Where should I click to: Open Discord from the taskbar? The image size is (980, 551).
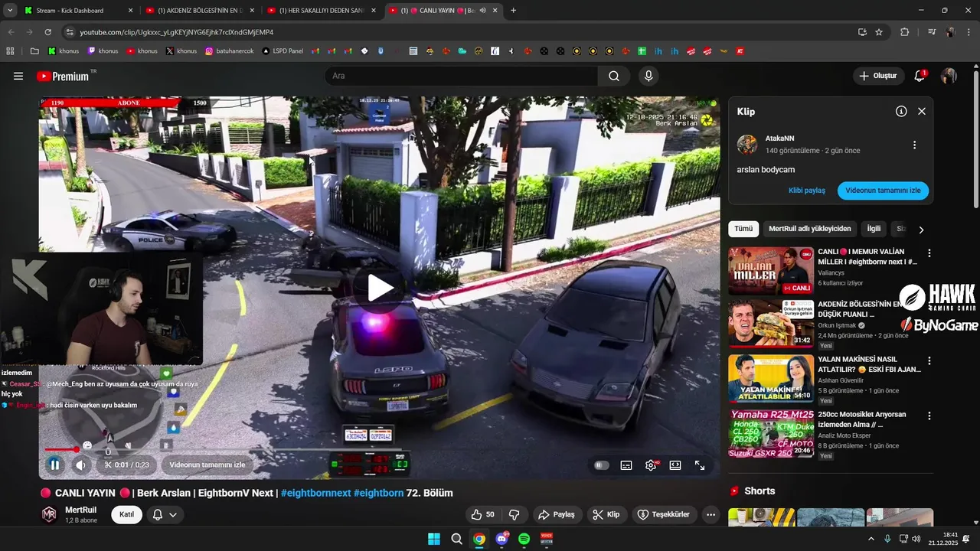[x=501, y=539]
